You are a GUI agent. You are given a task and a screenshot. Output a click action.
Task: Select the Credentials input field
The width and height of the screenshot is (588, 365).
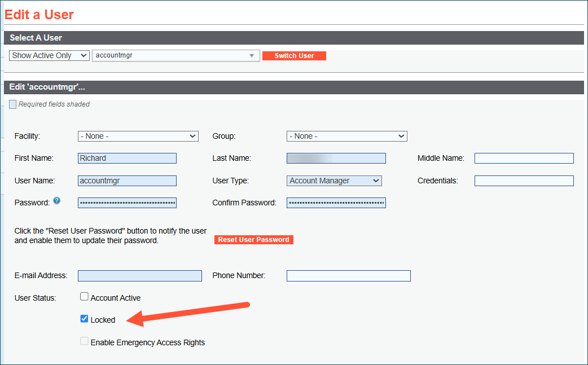pyautogui.click(x=524, y=181)
